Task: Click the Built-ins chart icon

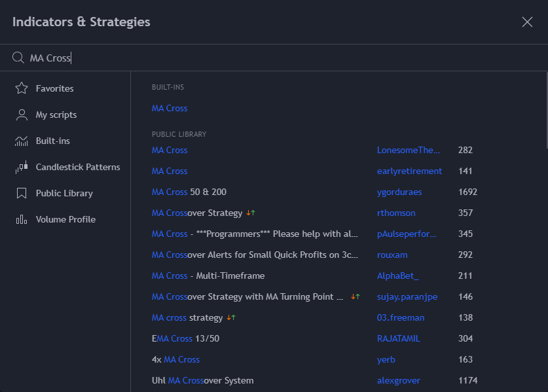Action: (22, 141)
